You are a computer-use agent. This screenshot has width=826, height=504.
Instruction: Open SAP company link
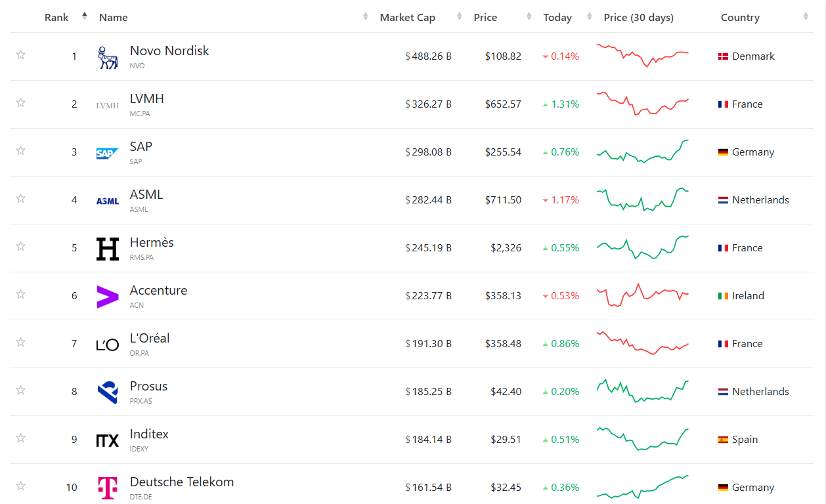[x=141, y=146]
